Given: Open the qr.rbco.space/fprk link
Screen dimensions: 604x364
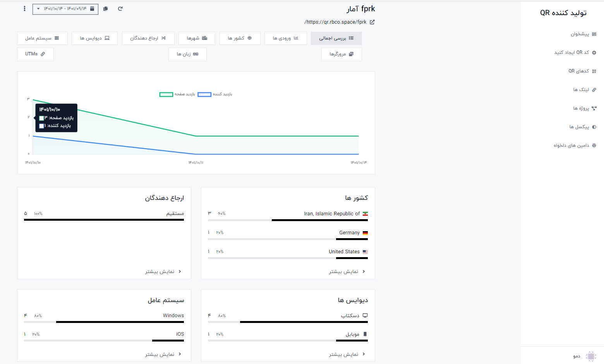Looking at the screenshot, I should [x=335, y=22].
